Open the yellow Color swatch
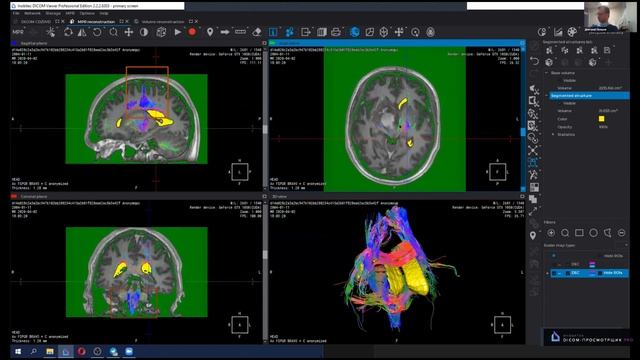 pyautogui.click(x=601, y=119)
